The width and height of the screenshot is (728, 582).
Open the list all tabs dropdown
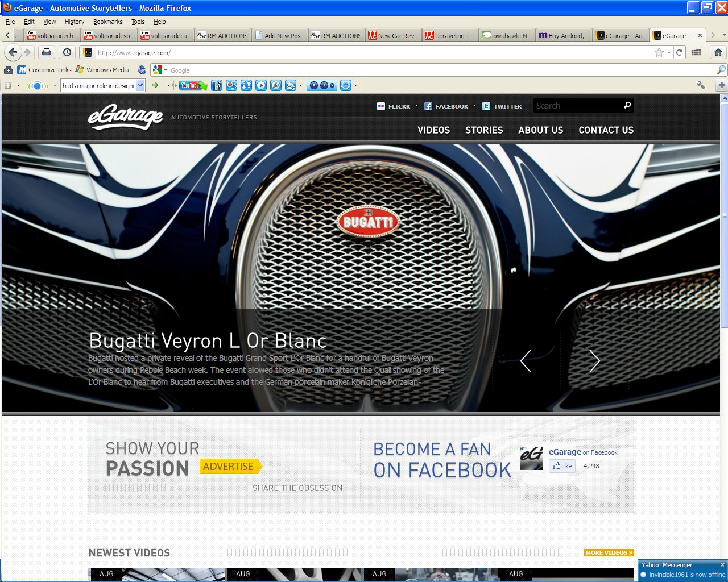tap(724, 35)
